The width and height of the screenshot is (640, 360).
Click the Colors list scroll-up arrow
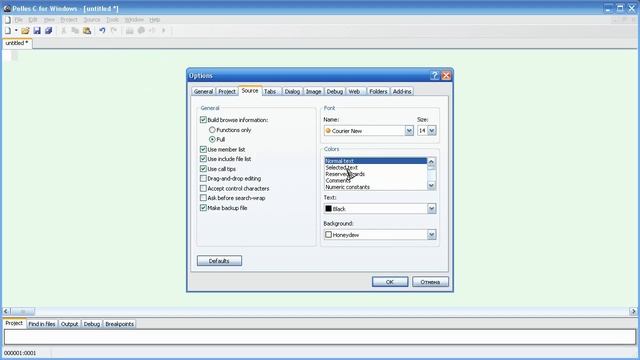click(431, 162)
